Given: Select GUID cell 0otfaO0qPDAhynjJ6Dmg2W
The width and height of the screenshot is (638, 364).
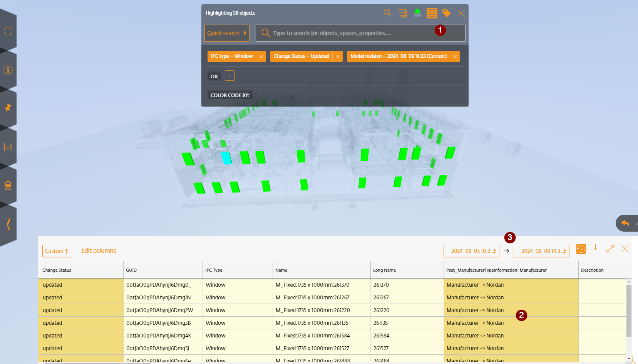Looking at the screenshot, I should tap(163, 310).
